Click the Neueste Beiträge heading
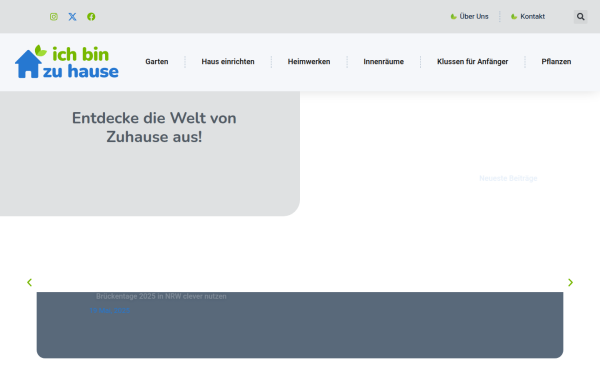This screenshot has width=600, height=375. tap(508, 178)
